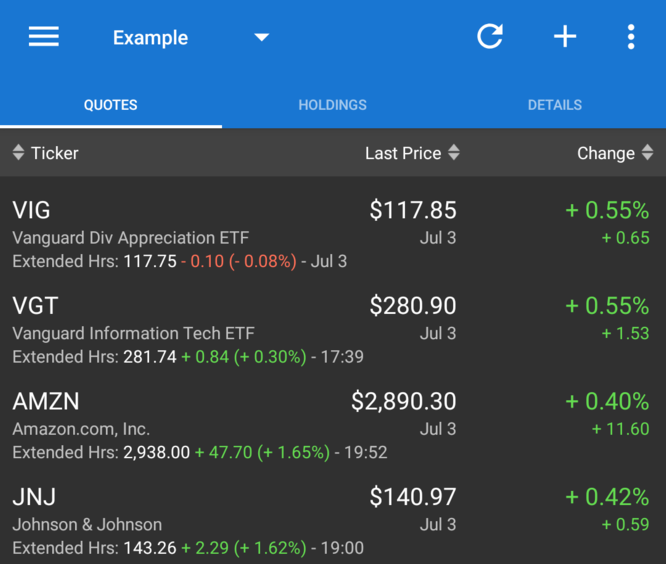Toggle the AMZN +0.40% change display
This screenshot has width=666, height=564.
tap(607, 402)
